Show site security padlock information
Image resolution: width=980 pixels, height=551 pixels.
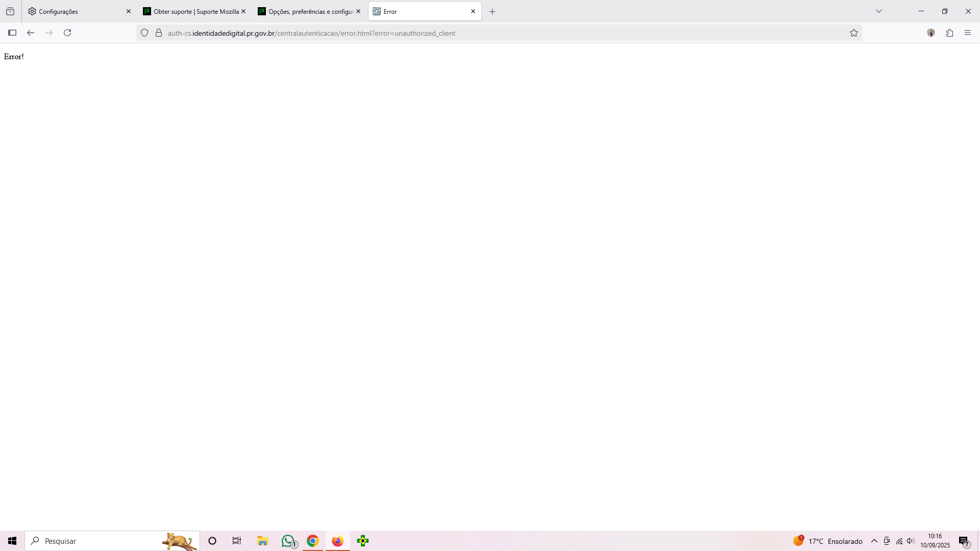coord(159,33)
